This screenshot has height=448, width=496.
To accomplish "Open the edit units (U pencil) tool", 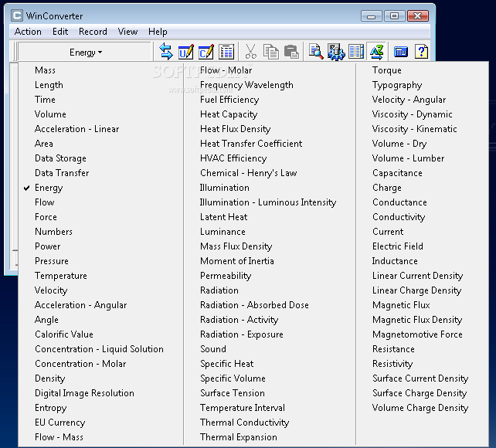I will pos(186,52).
